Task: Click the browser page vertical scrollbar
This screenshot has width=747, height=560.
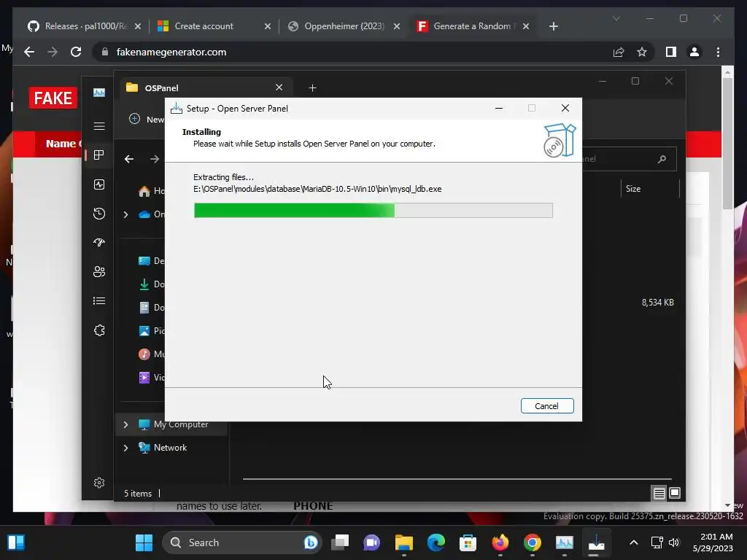Action: click(727, 143)
